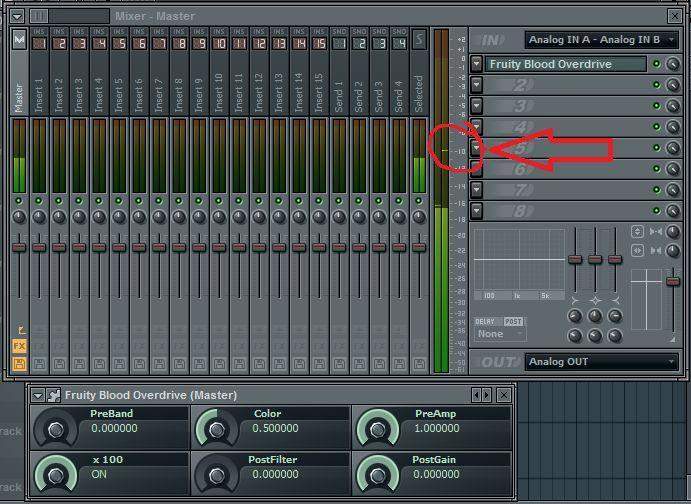Click the plugin window wrench icon
This screenshot has width=691, height=504.
tap(54, 395)
